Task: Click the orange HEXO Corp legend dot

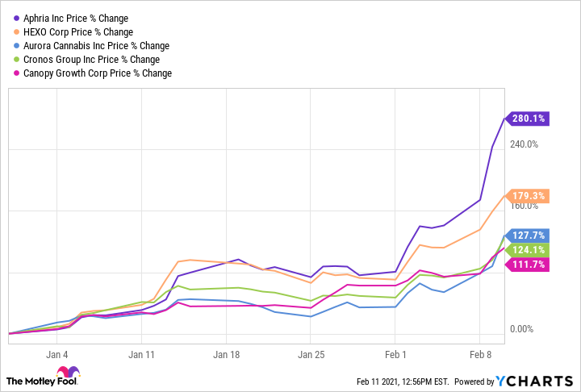Action: tap(16, 32)
